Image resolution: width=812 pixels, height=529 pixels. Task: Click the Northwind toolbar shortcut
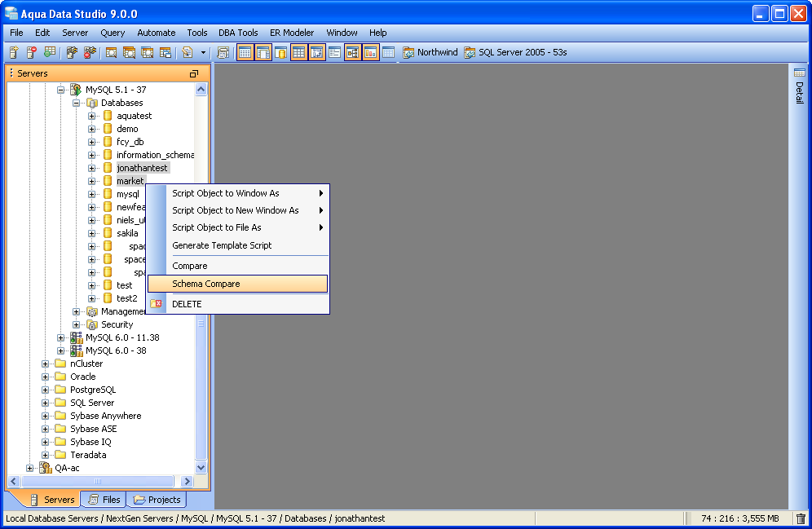[x=430, y=52]
